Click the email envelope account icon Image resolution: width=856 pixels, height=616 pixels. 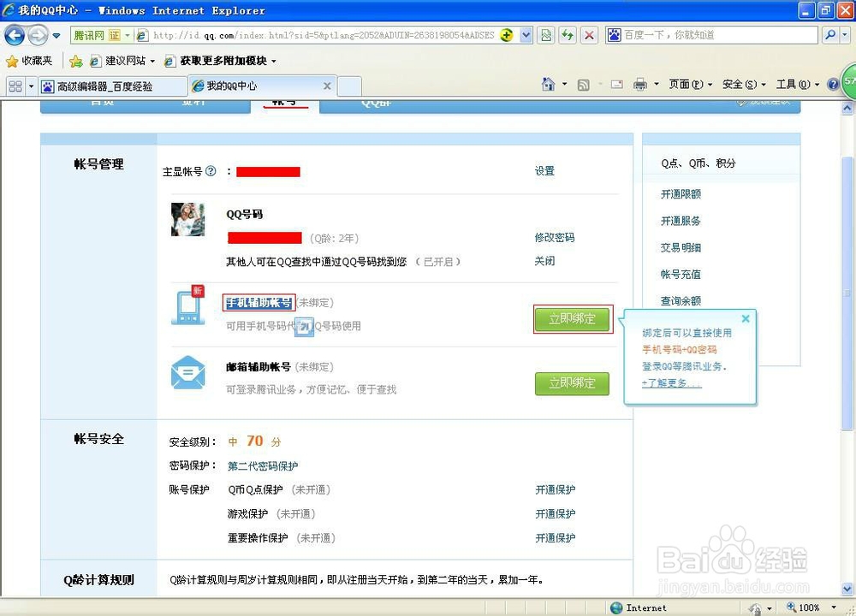[187, 372]
